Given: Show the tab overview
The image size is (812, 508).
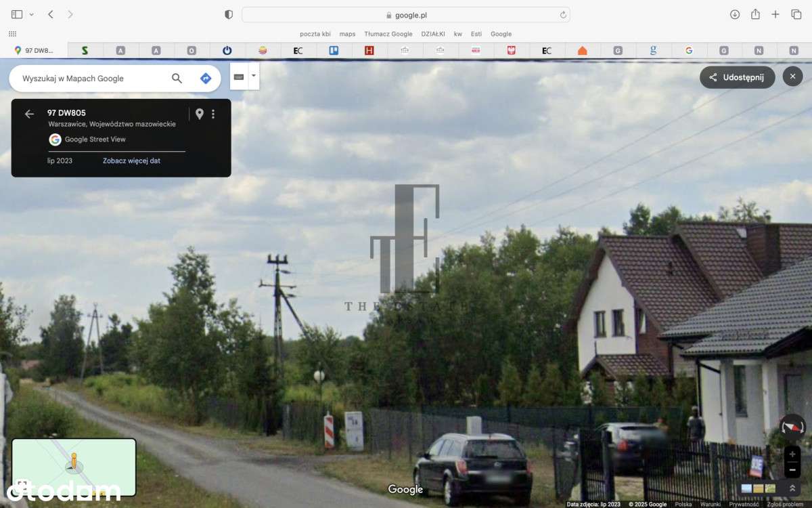Looking at the screenshot, I should point(796,14).
